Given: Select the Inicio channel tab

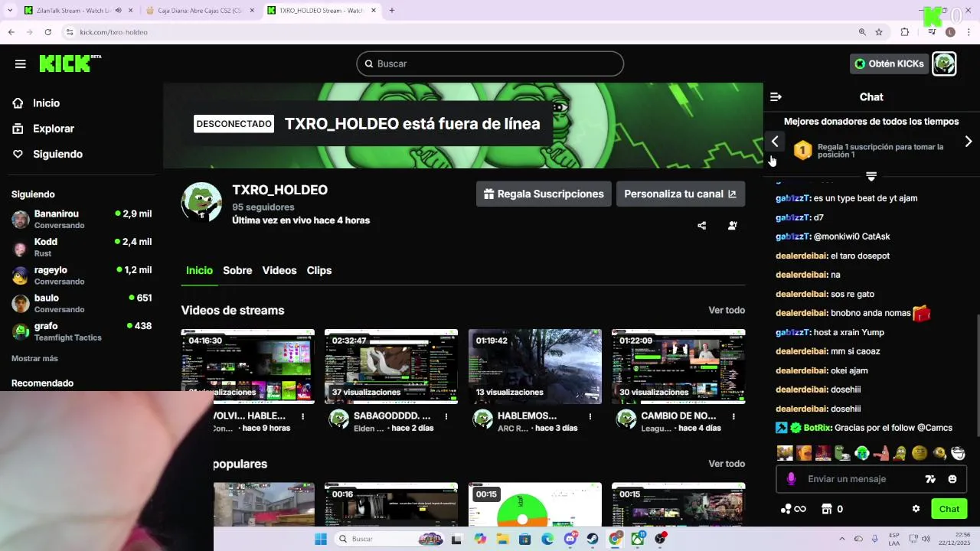Looking at the screenshot, I should pos(199,270).
